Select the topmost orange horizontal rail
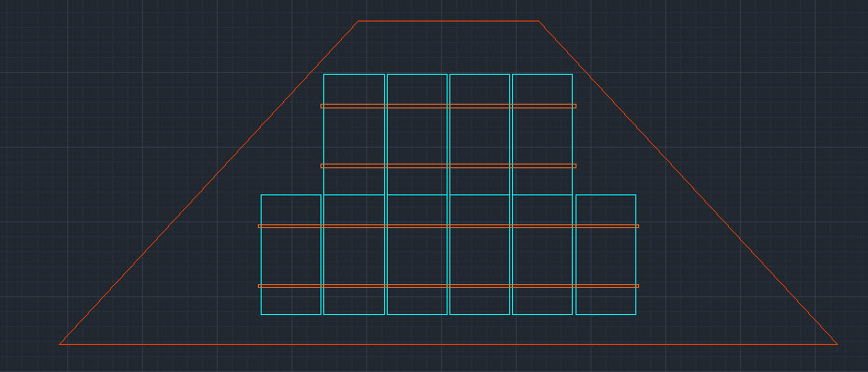The width and height of the screenshot is (868, 372). (x=448, y=106)
